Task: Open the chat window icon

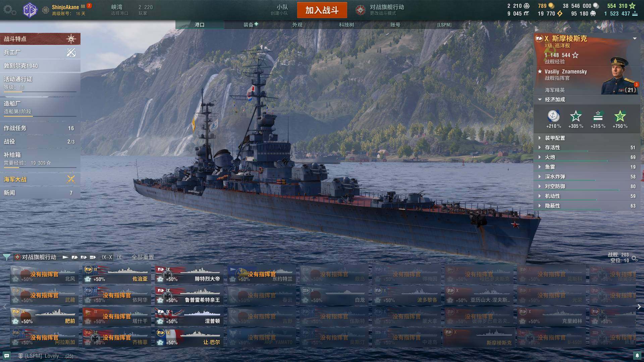Action: [x=7, y=356]
